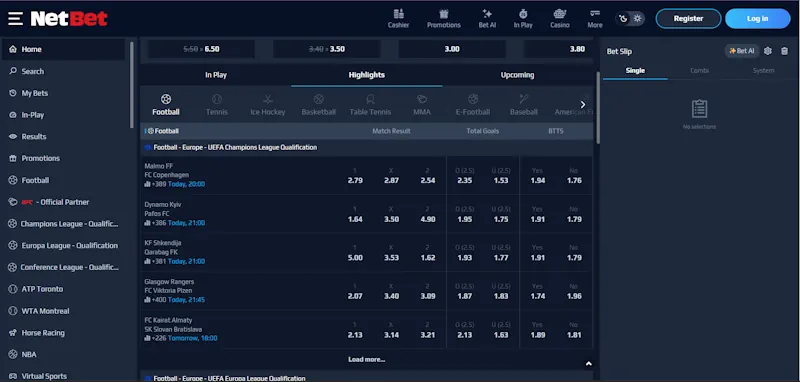This screenshot has height=382, width=800.
Task: Open the Bet AI header icon
Action: (x=487, y=18)
